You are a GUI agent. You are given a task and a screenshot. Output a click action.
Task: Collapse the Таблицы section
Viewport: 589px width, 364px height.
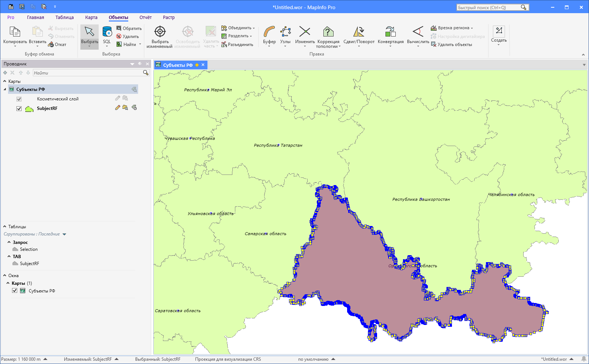click(5, 227)
